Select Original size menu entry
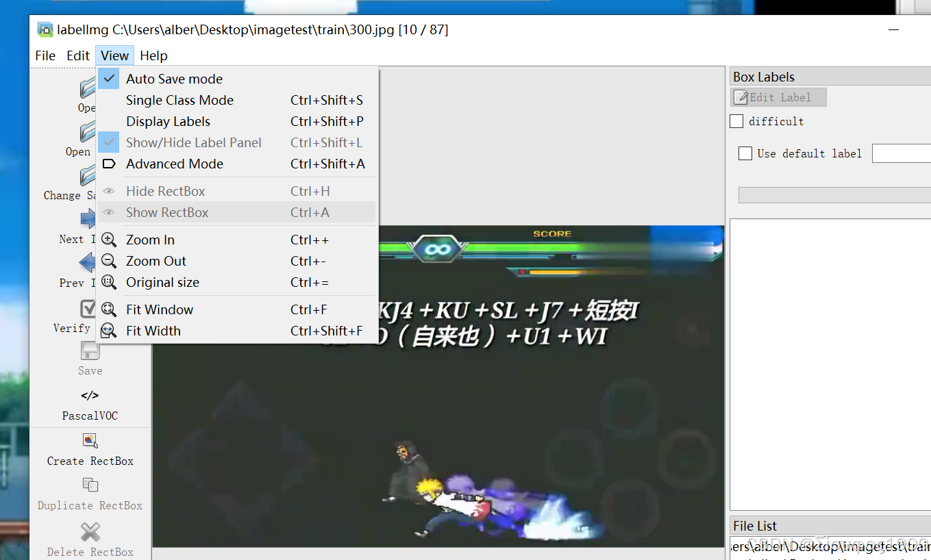The height and width of the screenshot is (560, 931). (x=237, y=282)
